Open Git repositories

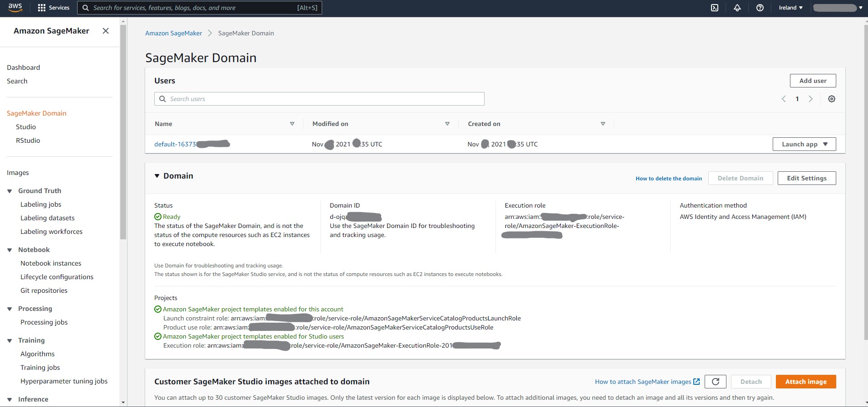pos(44,291)
